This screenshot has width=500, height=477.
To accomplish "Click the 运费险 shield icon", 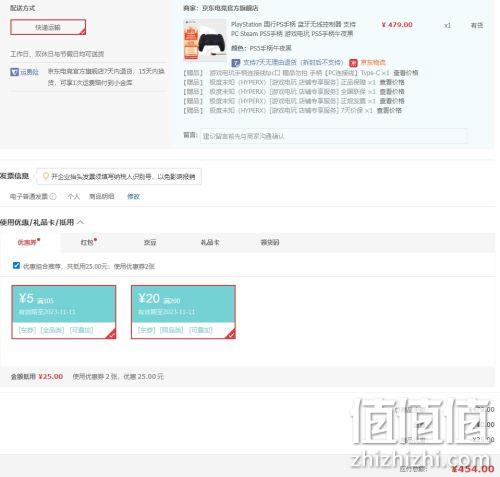I will (14, 72).
